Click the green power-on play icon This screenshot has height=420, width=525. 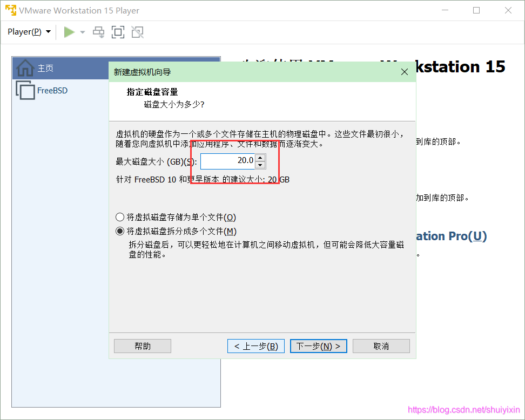[69, 32]
